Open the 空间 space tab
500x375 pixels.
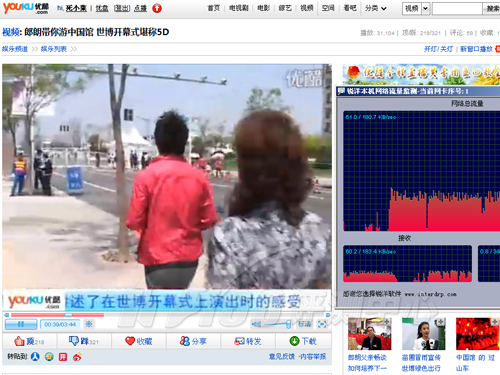click(x=328, y=8)
